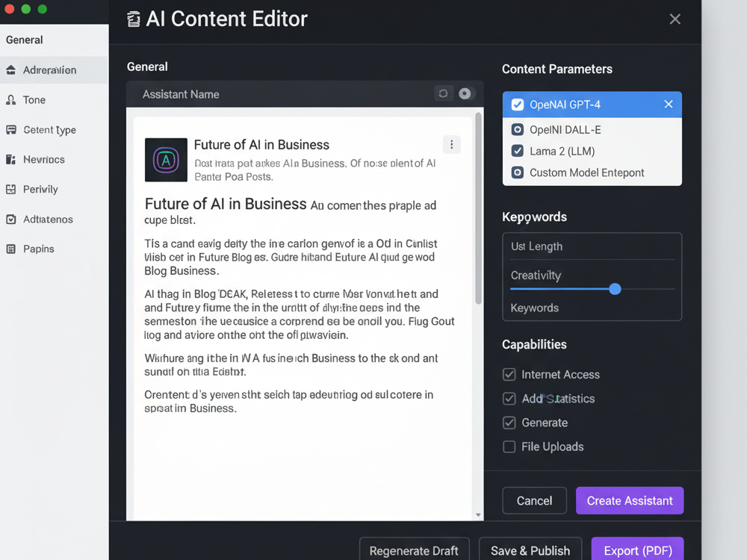The image size is (747, 560).
Task: Click the Assistant Name field
Action: [305, 94]
